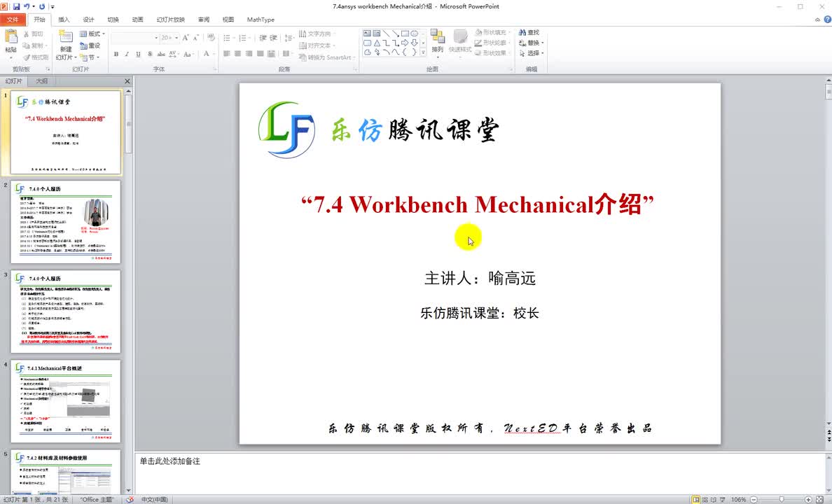Click the language indicator 中文(中国)
Screen dimensions: 832x504
coord(154,499)
